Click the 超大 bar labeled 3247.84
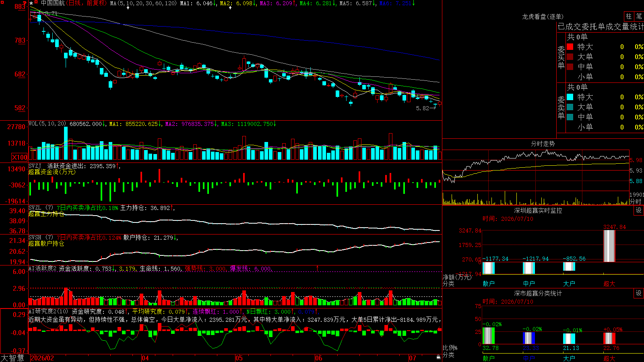Screen dimensions: 644x362 (x=609, y=246)
